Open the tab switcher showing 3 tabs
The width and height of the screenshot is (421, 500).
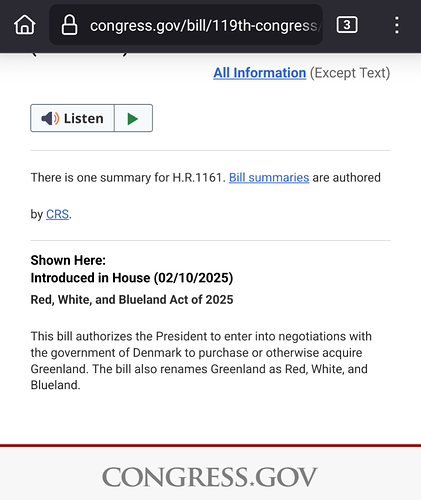(x=347, y=25)
